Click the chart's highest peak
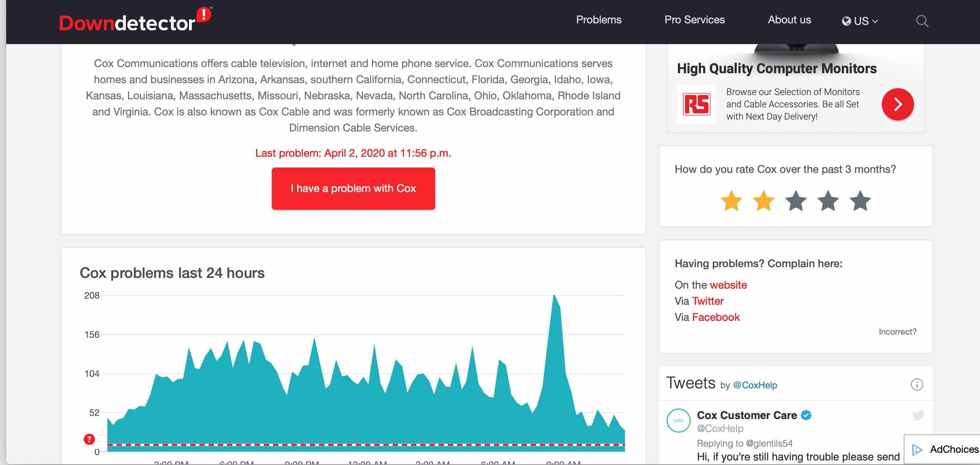 [554, 295]
